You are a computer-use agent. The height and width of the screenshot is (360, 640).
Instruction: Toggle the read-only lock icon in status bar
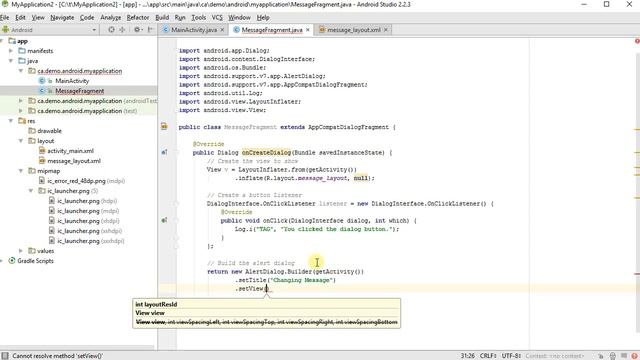click(601, 356)
